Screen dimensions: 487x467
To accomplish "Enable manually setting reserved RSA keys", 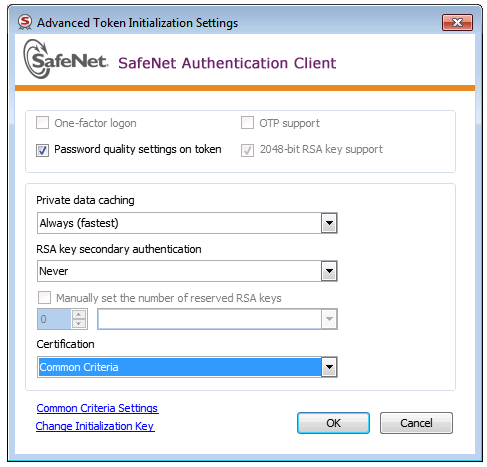I will 44,297.
